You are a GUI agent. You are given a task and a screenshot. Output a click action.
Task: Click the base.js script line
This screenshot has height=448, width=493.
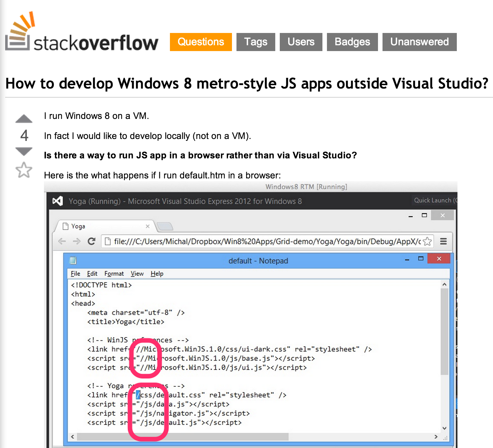pos(201,358)
